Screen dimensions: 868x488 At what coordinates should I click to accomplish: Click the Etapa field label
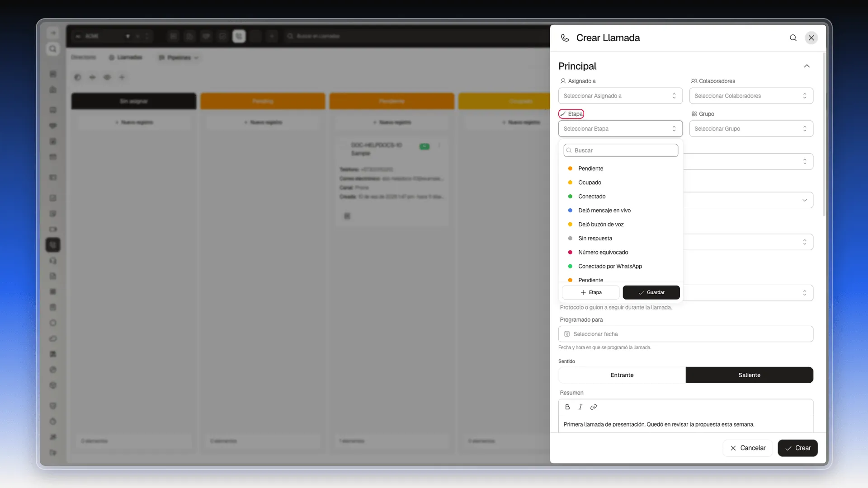571,114
